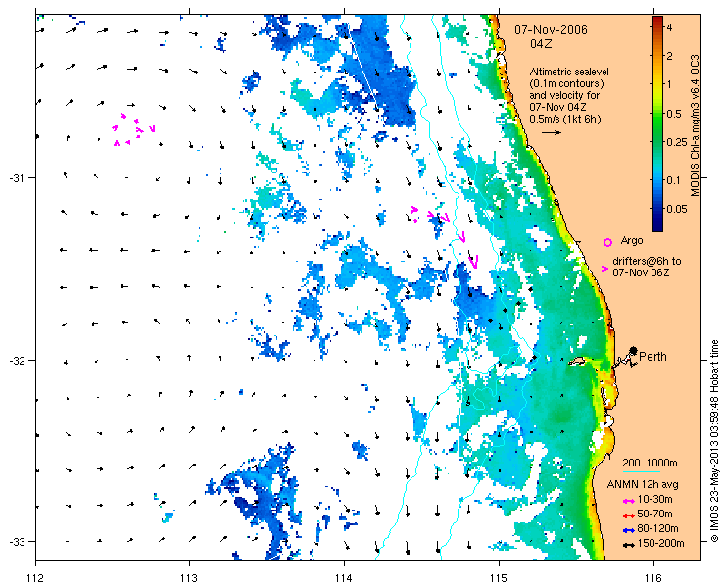
Task: Click the '200 1000m' depth label
Action: pyautogui.click(x=651, y=464)
